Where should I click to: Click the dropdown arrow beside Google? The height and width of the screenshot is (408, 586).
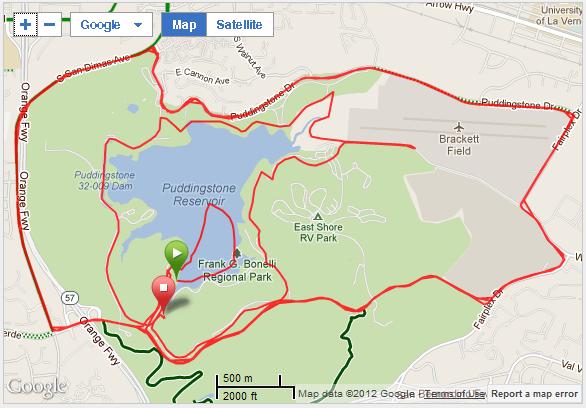tap(138, 25)
